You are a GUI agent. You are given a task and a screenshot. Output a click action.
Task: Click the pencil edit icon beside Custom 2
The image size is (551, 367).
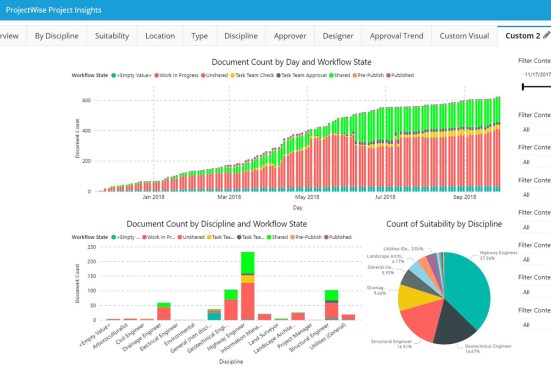click(546, 35)
